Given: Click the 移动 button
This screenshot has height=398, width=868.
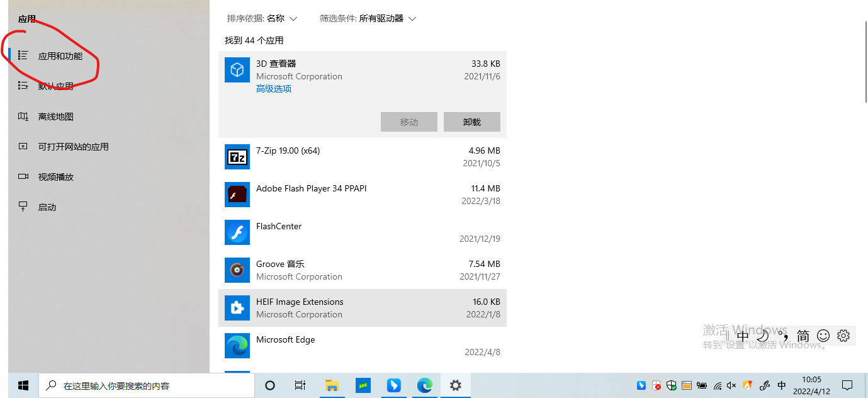Looking at the screenshot, I should point(409,122).
